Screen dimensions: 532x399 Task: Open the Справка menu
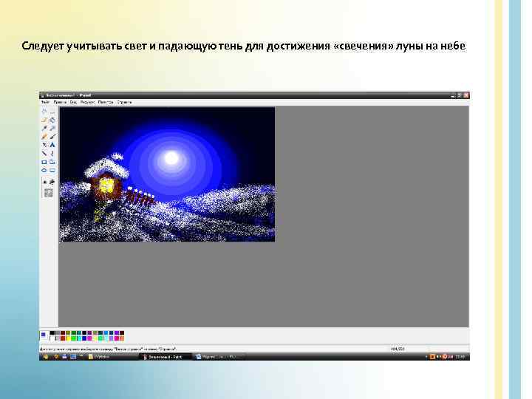tap(124, 102)
